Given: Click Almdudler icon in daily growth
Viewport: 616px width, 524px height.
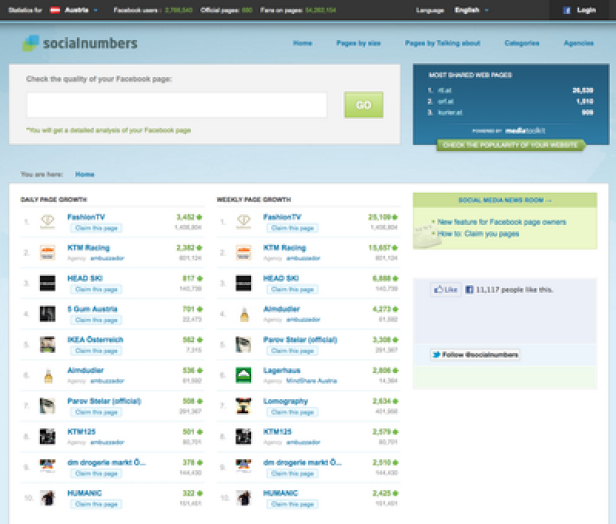Looking at the screenshot, I should point(48,376).
